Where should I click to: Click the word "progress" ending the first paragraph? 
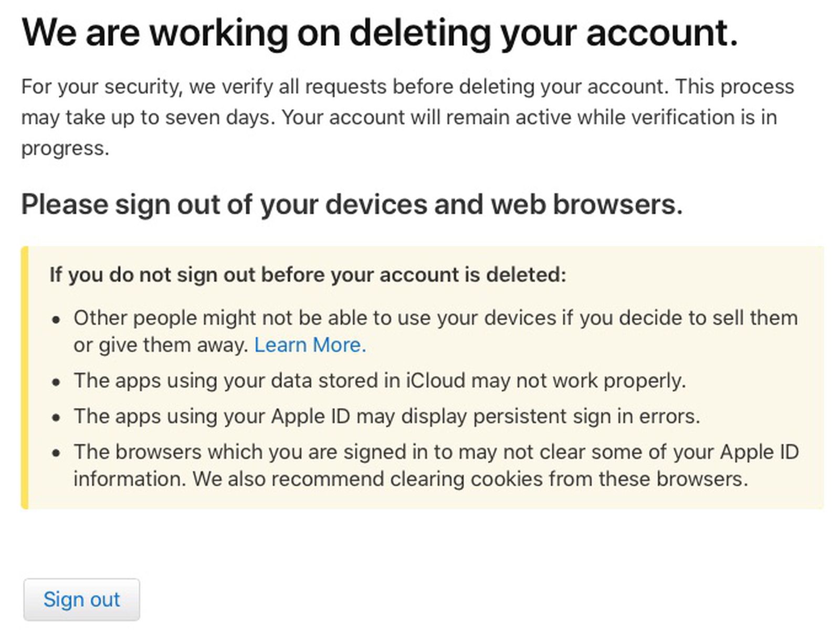(65, 148)
